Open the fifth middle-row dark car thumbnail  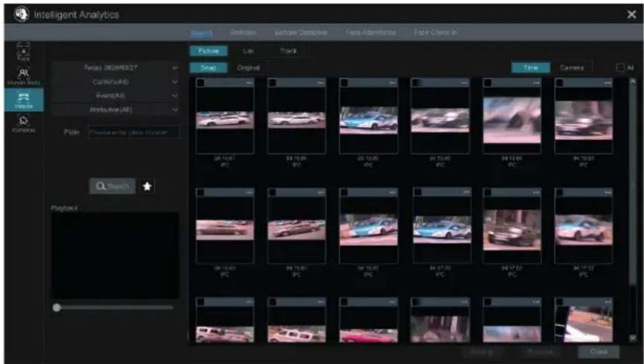512,230
